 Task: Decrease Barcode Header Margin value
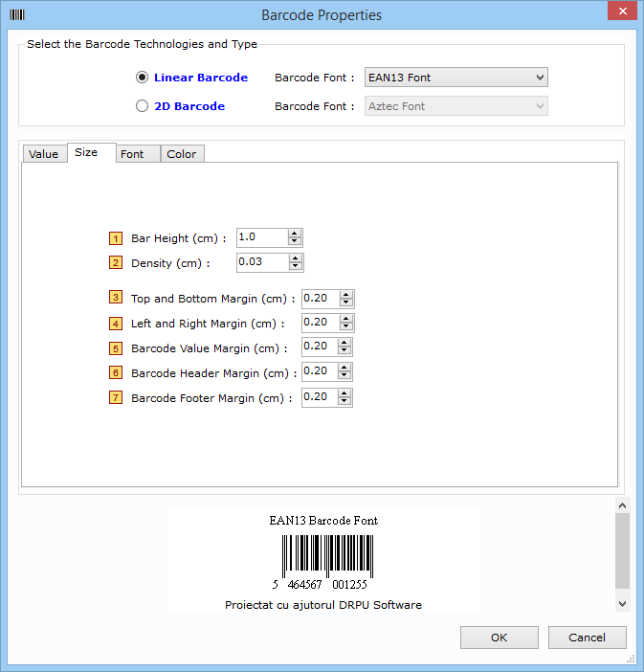344,375
